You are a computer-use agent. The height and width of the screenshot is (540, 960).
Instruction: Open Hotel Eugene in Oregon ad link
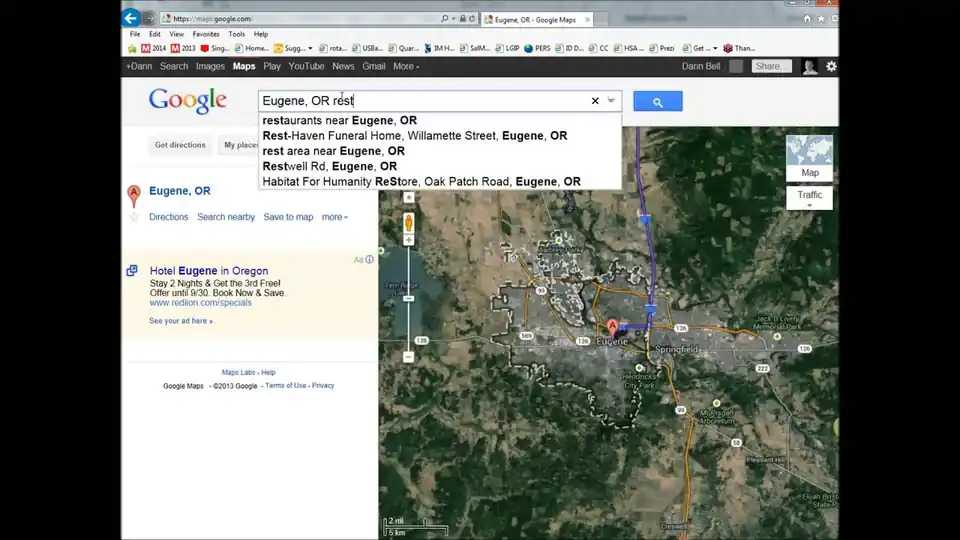click(209, 271)
